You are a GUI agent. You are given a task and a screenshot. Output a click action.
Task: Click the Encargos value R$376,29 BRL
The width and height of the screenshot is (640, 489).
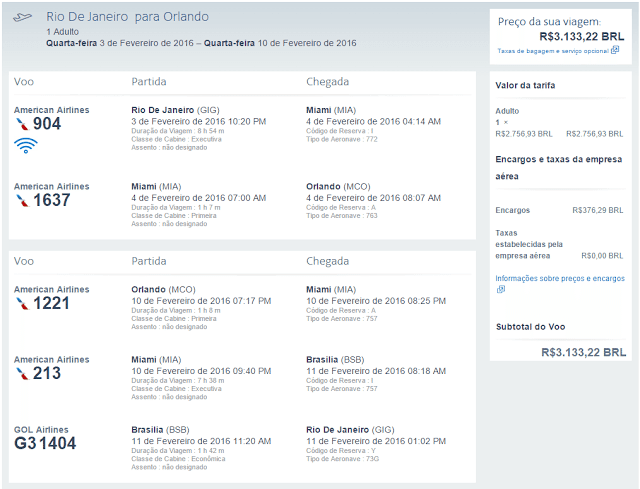(x=598, y=210)
